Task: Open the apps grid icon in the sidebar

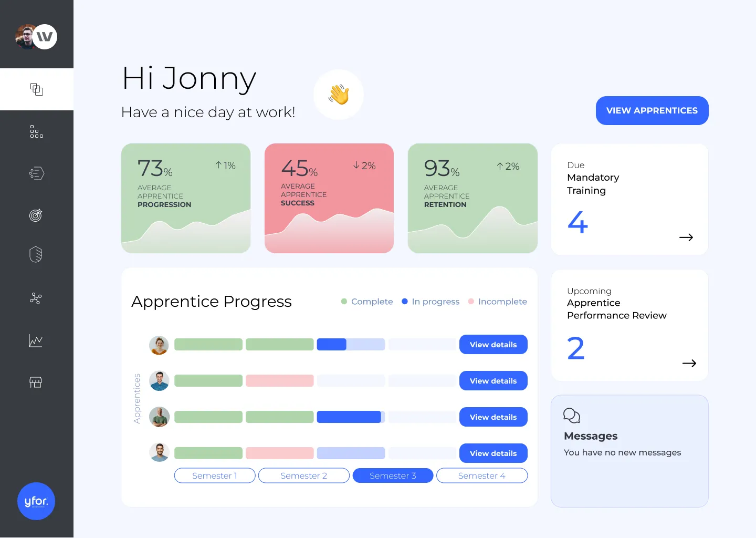Action: pyautogui.click(x=36, y=131)
